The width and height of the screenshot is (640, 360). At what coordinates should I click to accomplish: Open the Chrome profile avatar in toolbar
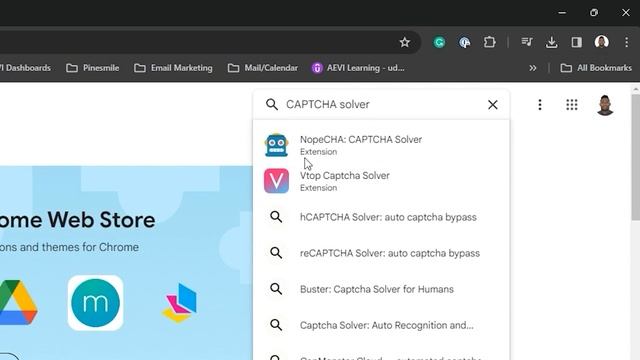pos(602,42)
